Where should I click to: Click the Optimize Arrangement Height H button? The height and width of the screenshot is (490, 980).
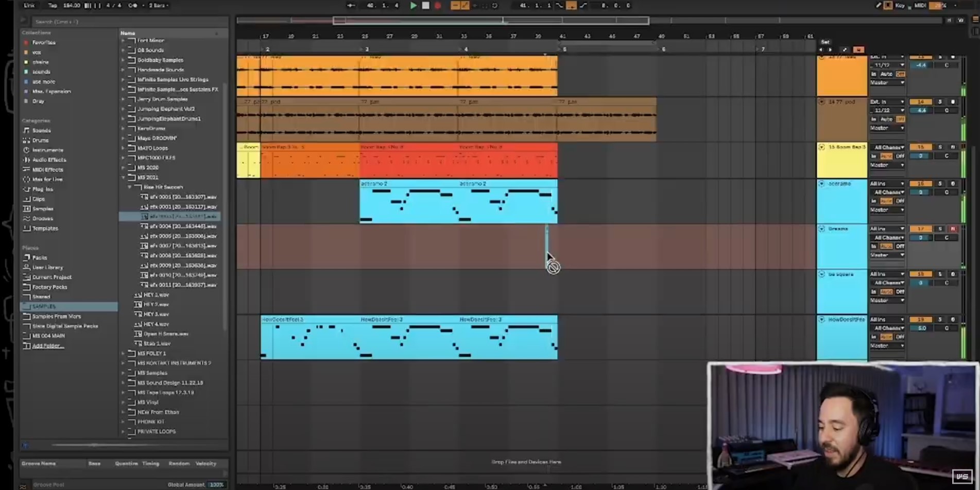pyautogui.click(x=949, y=21)
